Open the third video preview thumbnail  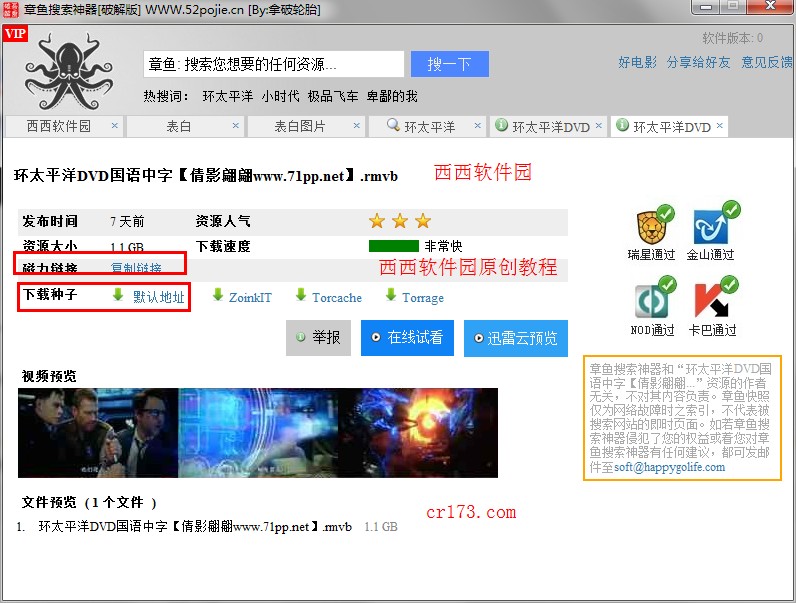pyautogui.click(x=418, y=433)
